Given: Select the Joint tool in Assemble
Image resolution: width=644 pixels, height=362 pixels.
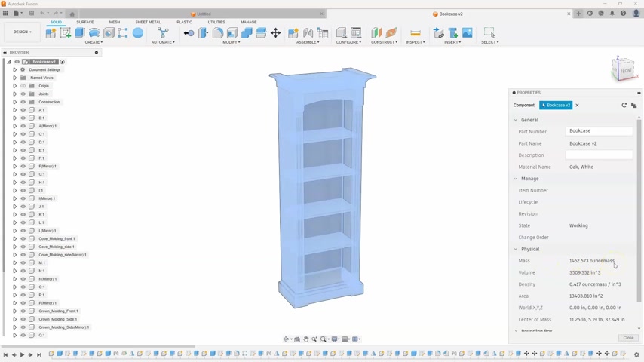Looking at the screenshot, I should click(308, 33).
